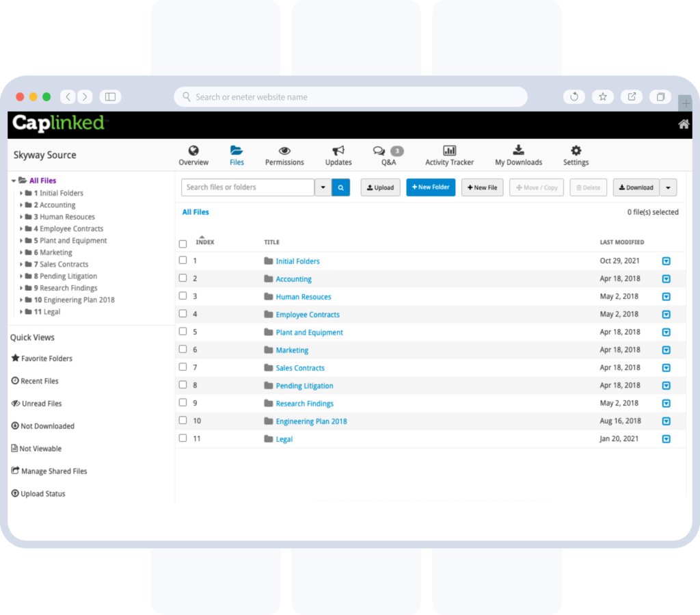Open row menu icon for Engineering Plan 2018
Viewport: 700px width, 615px height.
point(666,421)
